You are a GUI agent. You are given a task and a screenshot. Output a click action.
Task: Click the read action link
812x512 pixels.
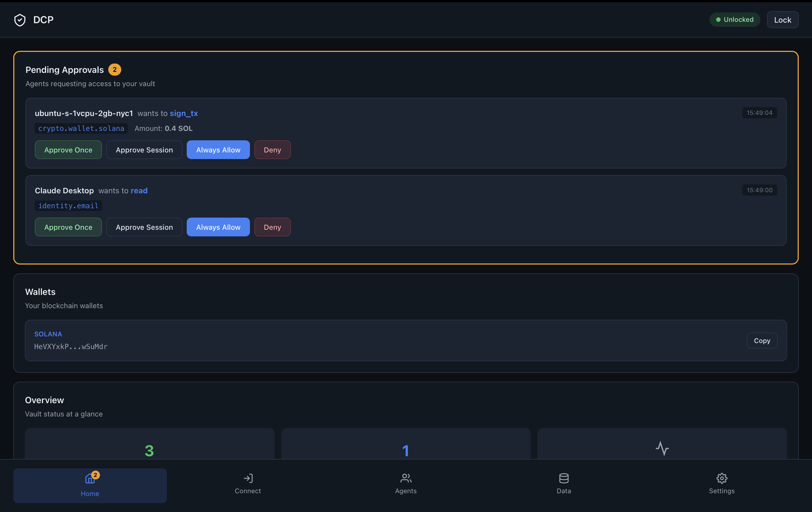pos(139,191)
